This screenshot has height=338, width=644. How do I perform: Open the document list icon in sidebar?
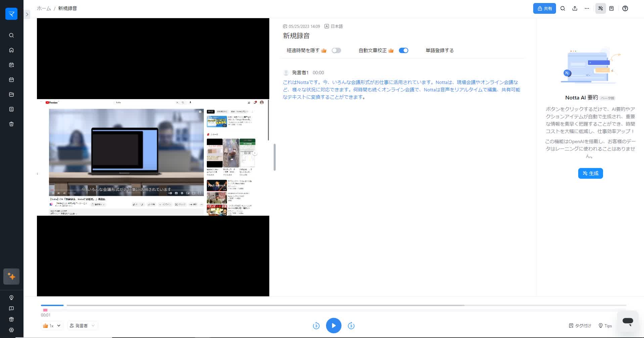(11, 109)
